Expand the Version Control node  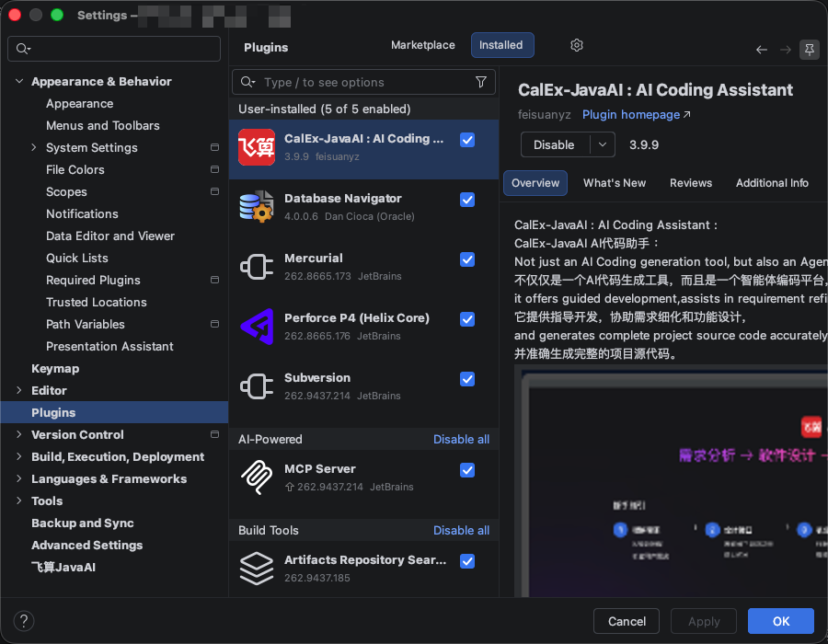19,434
